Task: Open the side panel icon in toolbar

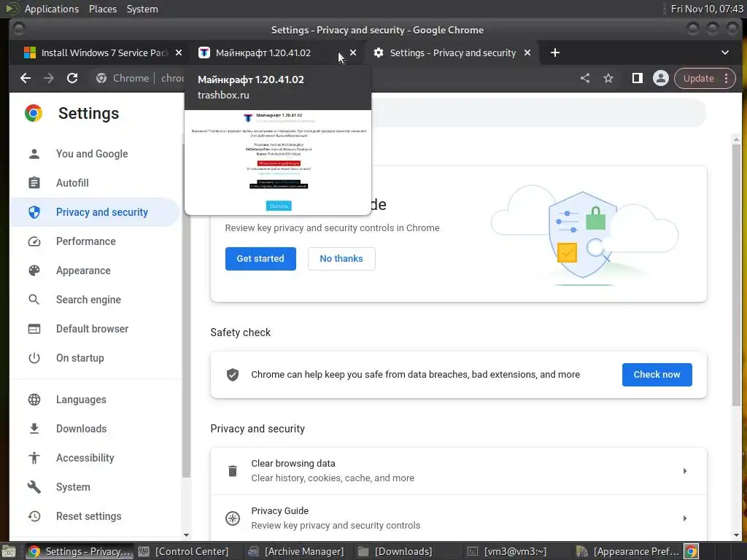Action: [637, 78]
